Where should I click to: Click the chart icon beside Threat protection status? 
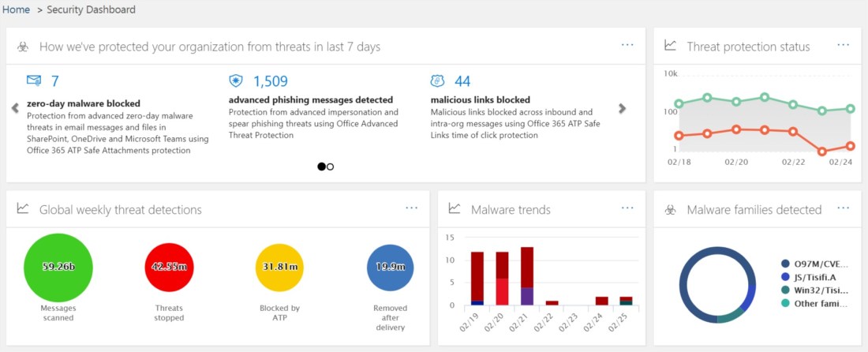670,46
